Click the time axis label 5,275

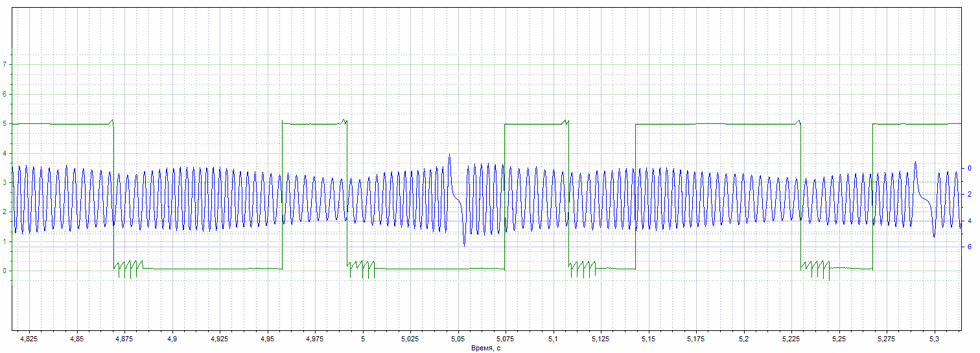[x=886, y=339]
